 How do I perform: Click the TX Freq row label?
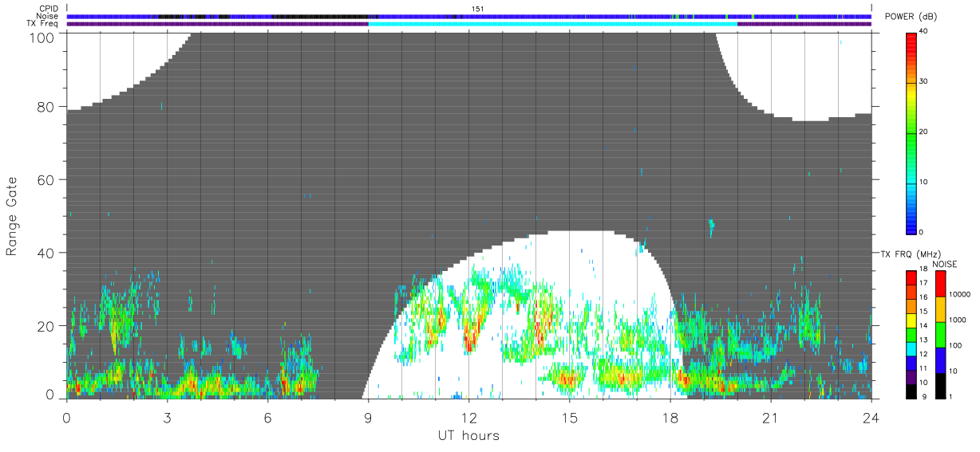(x=42, y=23)
